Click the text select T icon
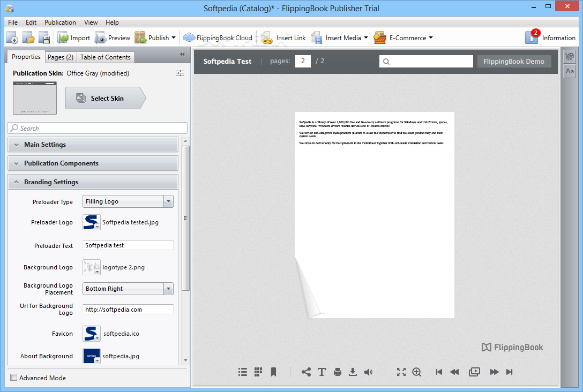Screen dimensions: 583x392 click(322, 372)
